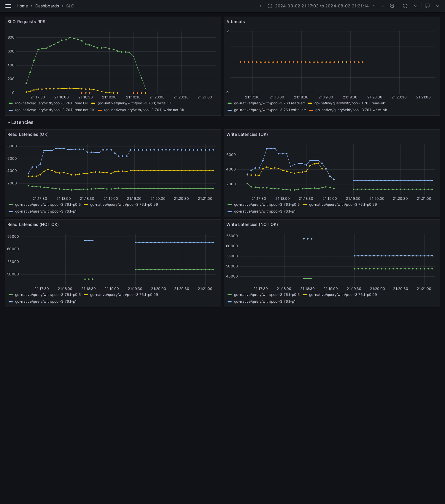The image size is (445, 504).
Task: Click the time picker clock icon
Action: tap(270, 6)
